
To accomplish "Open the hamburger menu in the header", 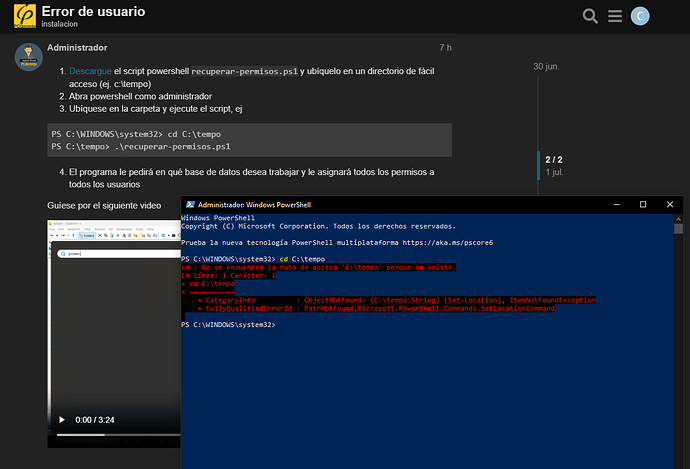I will 615,16.
